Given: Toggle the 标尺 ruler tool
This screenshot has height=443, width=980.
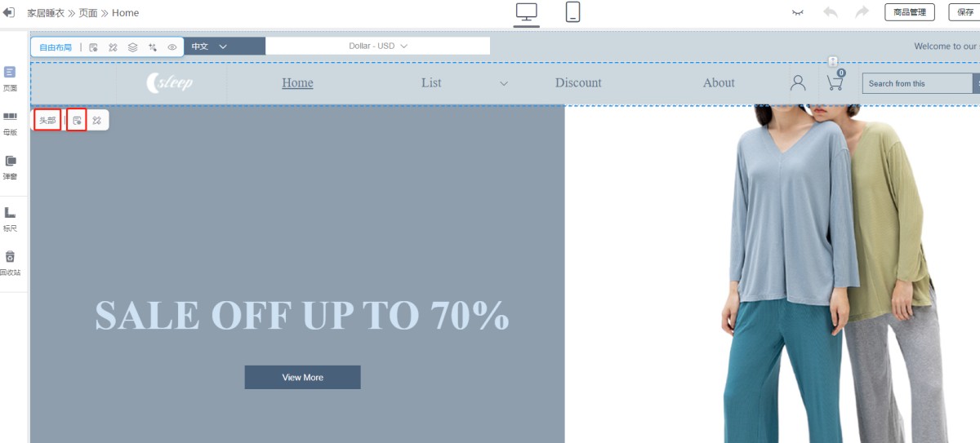Looking at the screenshot, I should [10, 219].
